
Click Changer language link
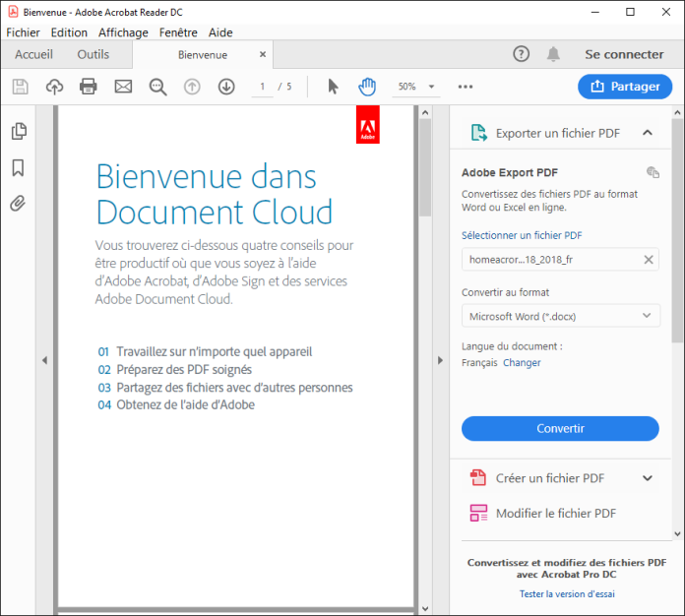522,362
